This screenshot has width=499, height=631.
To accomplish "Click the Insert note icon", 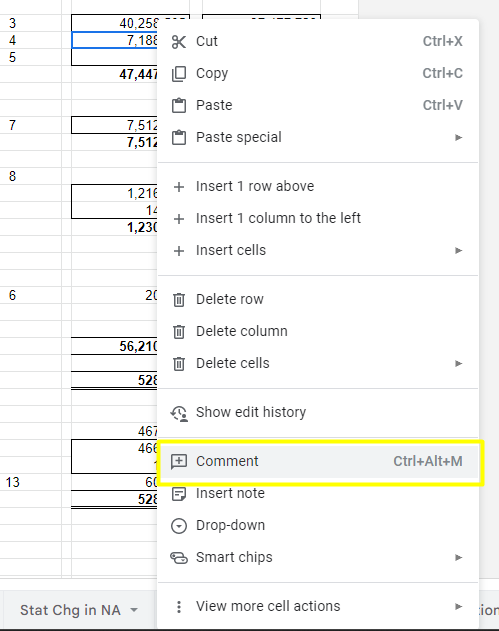I will [x=179, y=494].
